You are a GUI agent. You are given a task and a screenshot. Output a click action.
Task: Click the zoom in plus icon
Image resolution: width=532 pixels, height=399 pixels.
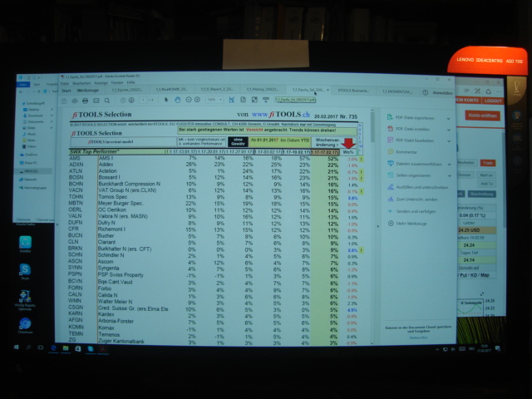pos(196,101)
